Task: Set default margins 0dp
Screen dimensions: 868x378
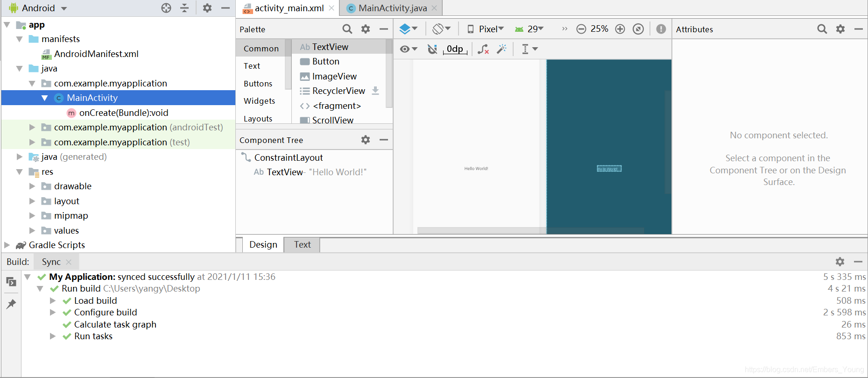Action: (455, 49)
